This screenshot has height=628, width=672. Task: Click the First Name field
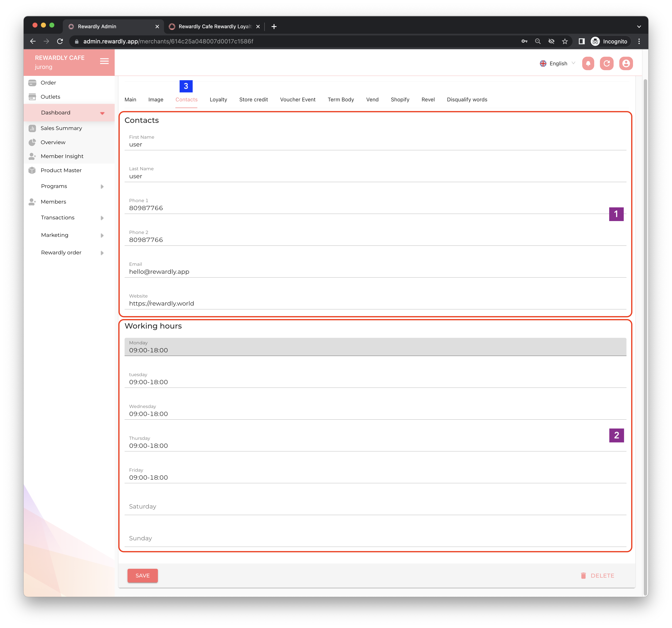pos(375,141)
